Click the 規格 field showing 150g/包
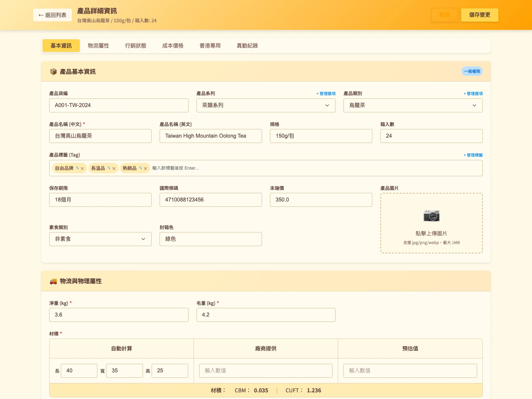This screenshot has height=399, width=532. click(x=321, y=136)
